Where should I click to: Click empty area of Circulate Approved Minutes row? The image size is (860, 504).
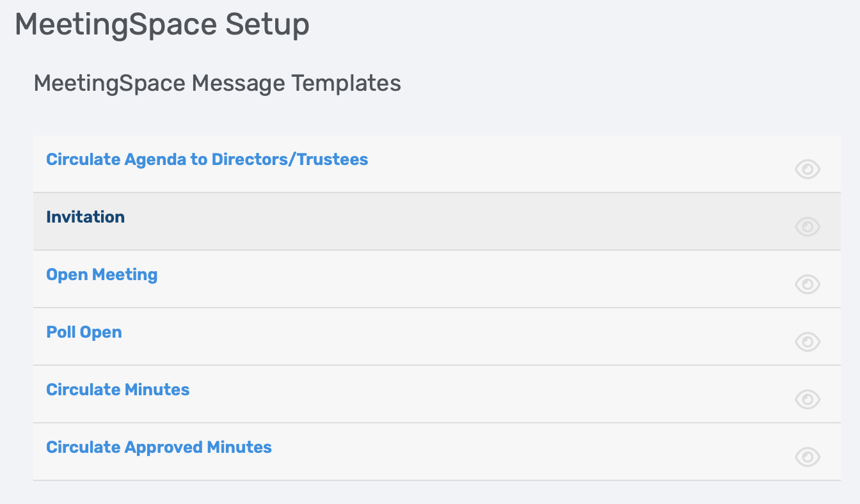[512, 452]
